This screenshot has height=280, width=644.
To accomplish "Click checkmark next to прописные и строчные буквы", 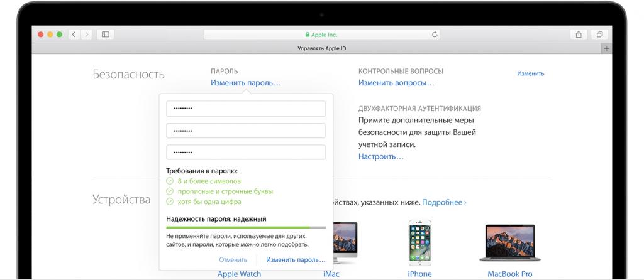I will [170, 191].
